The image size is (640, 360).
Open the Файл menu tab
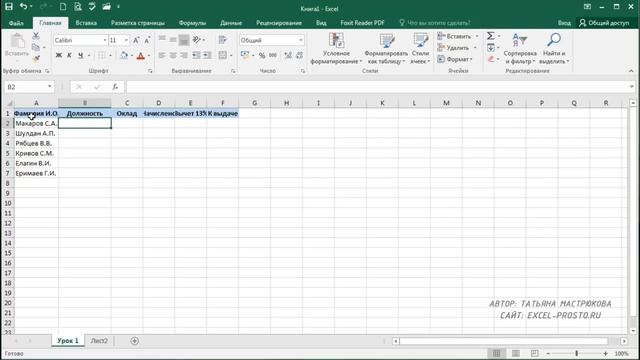16,23
